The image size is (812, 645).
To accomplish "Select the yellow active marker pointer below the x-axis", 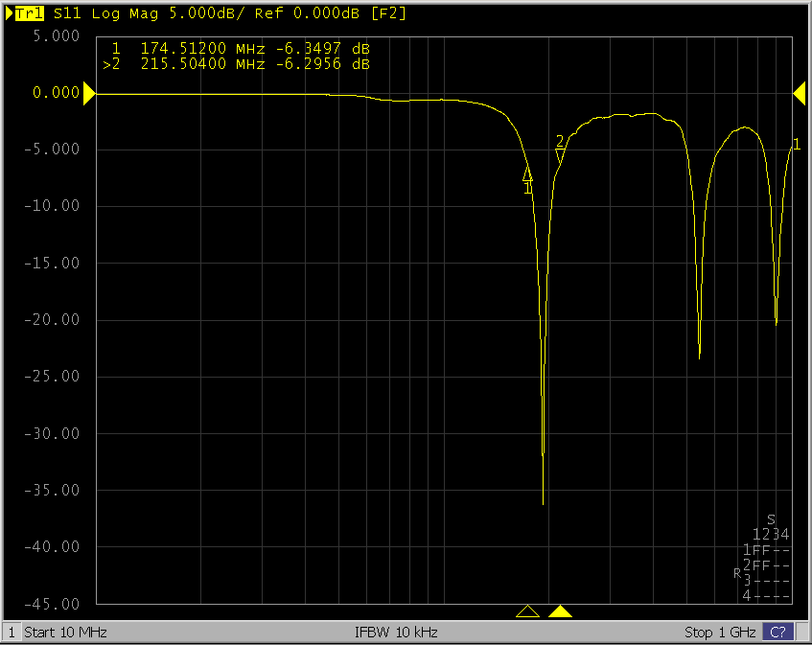I will point(561,611).
